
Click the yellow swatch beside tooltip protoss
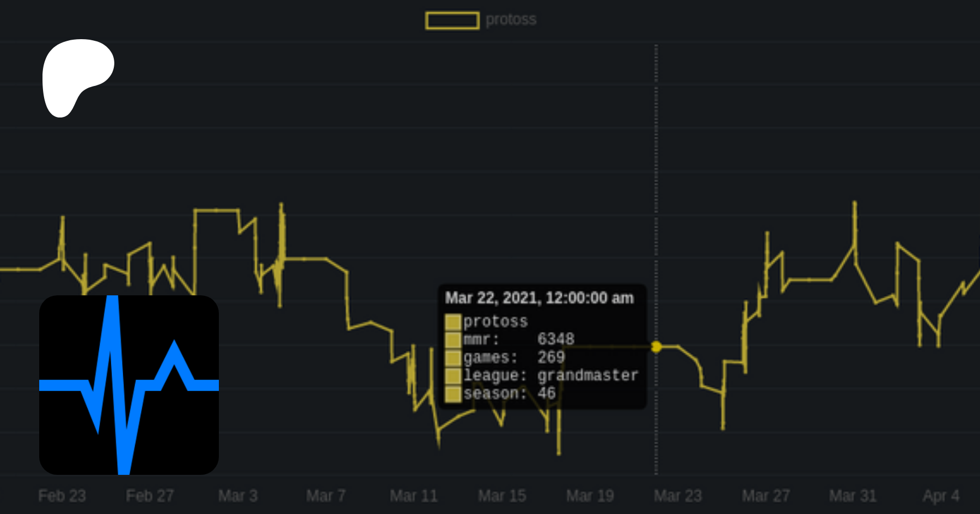(453, 322)
